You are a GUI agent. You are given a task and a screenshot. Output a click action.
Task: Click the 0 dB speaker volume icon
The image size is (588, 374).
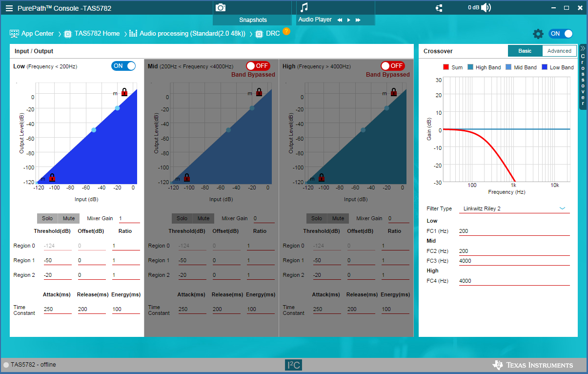[x=486, y=7]
